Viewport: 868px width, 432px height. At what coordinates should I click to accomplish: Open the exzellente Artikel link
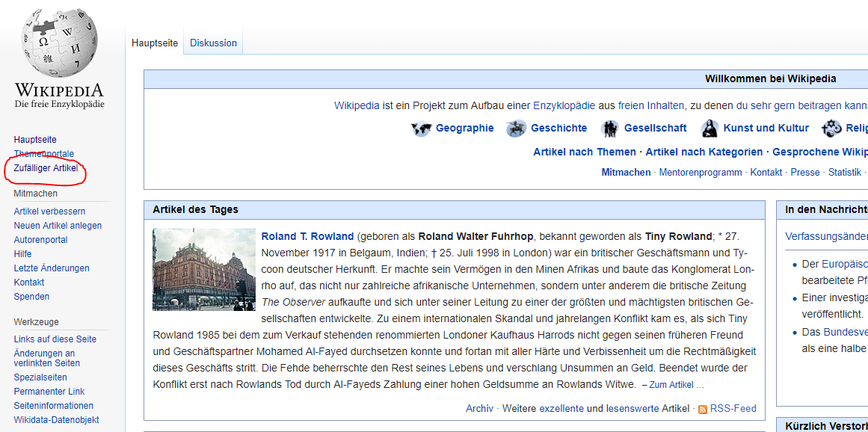[x=561, y=409]
